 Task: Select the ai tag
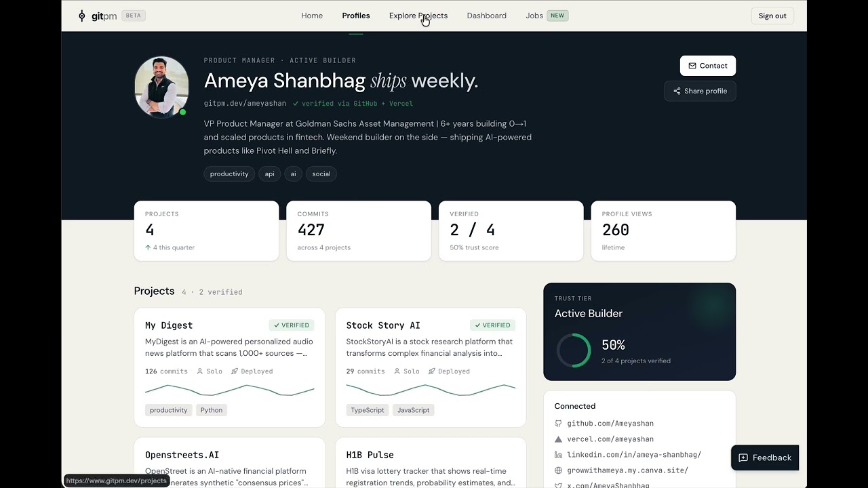click(x=293, y=174)
